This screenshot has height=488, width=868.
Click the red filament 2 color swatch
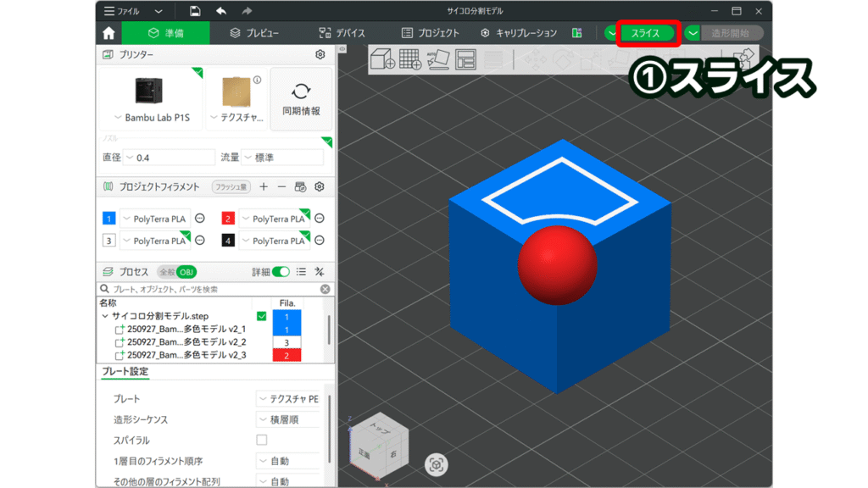point(227,219)
